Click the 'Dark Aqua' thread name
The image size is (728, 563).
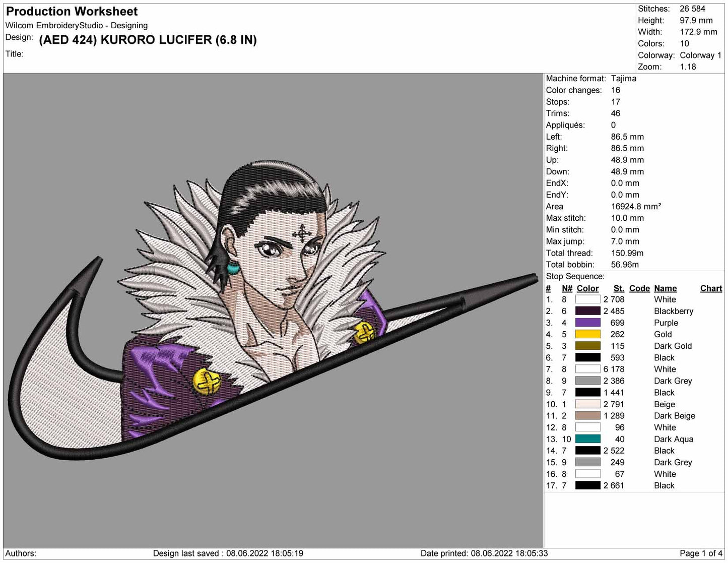click(x=674, y=440)
